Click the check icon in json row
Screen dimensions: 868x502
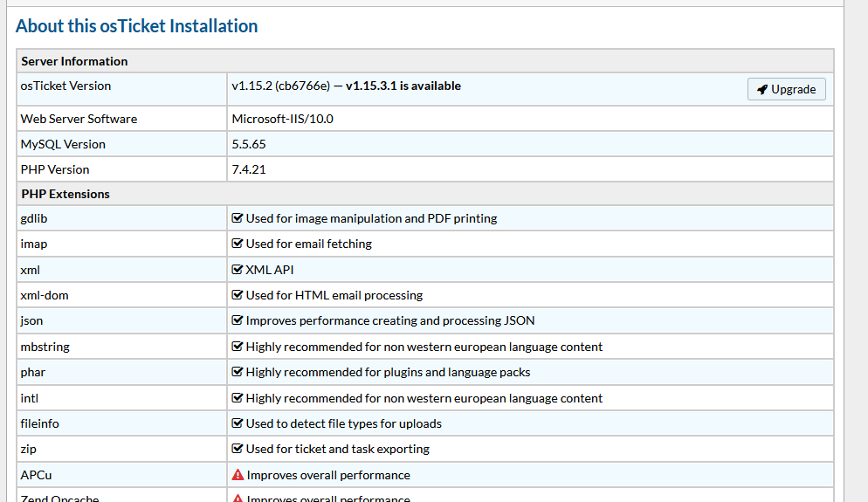[x=238, y=320]
